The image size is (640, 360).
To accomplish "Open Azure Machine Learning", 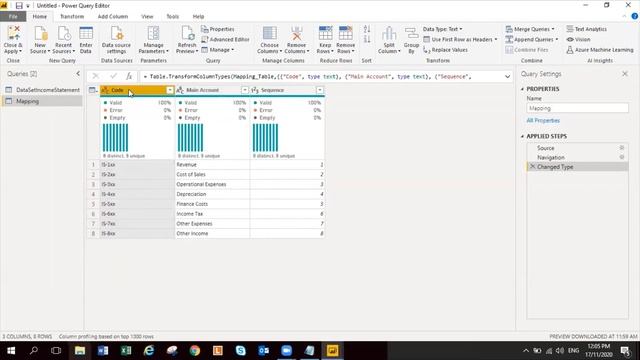I will pyautogui.click(x=600, y=50).
